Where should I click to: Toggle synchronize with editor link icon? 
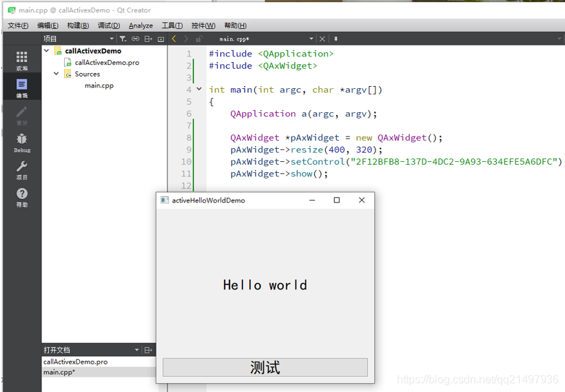136,39
